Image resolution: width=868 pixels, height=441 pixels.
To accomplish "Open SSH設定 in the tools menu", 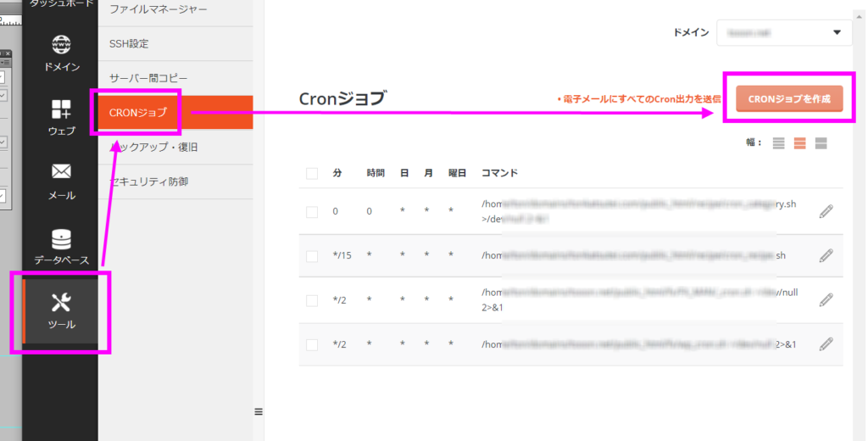I will pos(129,43).
